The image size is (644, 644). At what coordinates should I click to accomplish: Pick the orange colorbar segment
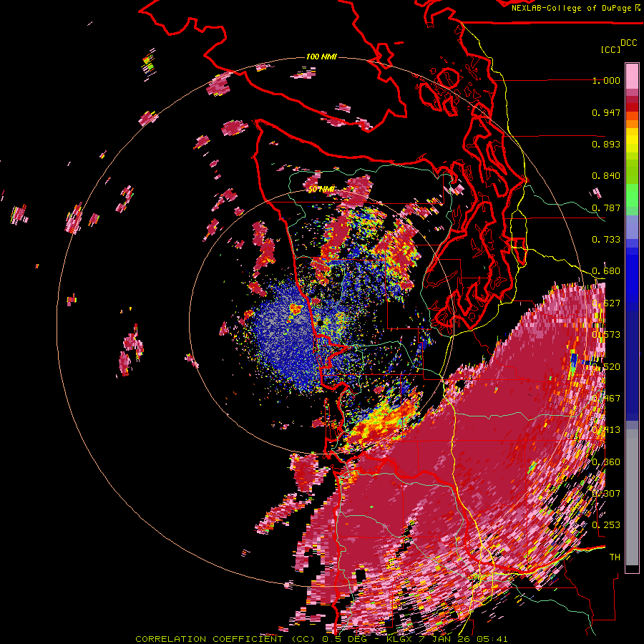632,124
